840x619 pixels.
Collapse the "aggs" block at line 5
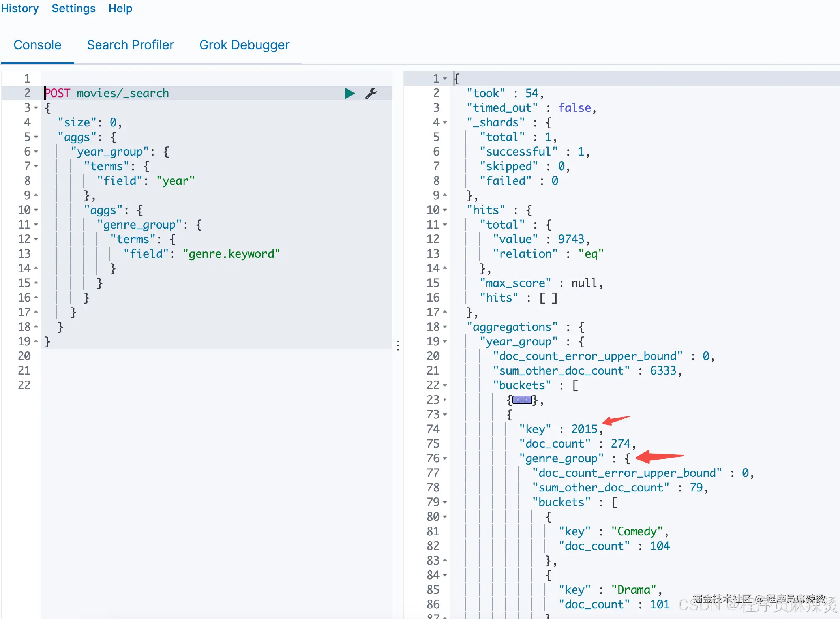[x=36, y=137]
